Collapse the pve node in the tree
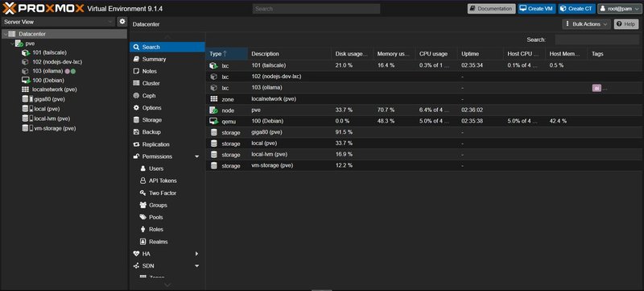 [11, 44]
